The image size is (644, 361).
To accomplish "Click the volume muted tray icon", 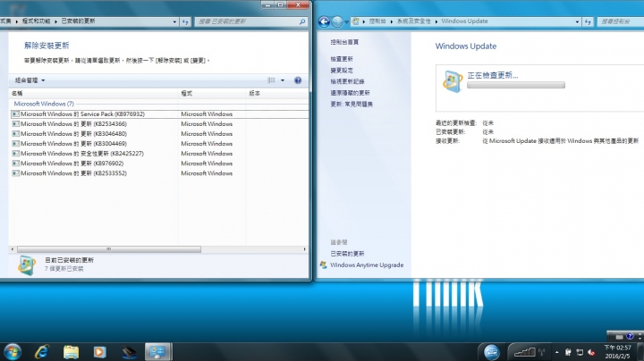I will coord(591,352).
